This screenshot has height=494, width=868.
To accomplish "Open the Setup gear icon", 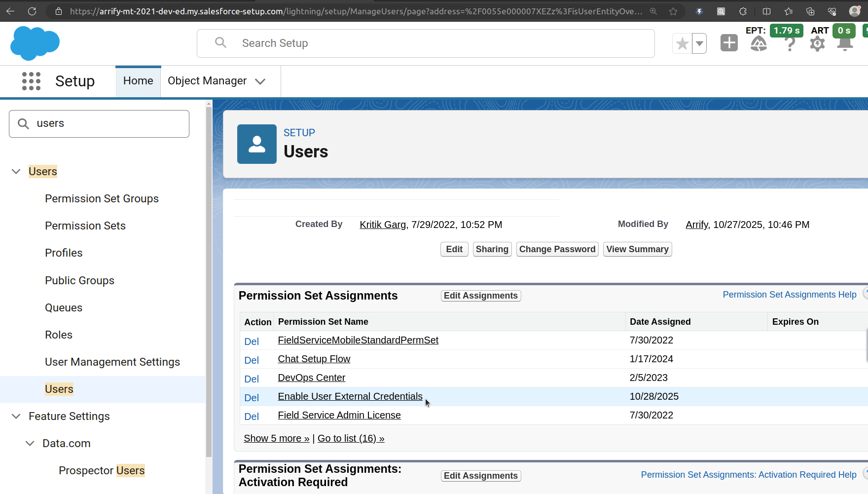I will [x=817, y=43].
